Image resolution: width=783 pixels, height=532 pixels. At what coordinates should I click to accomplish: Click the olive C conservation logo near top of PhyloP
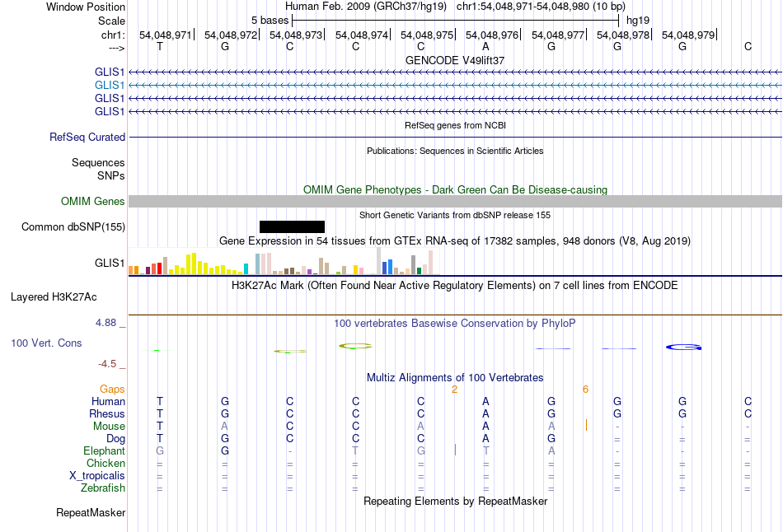(355, 346)
